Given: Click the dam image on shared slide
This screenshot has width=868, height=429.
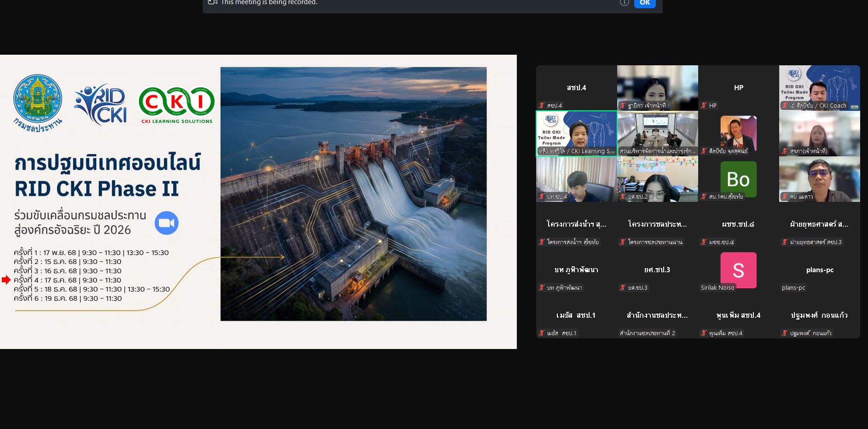Looking at the screenshot, I should [353, 194].
